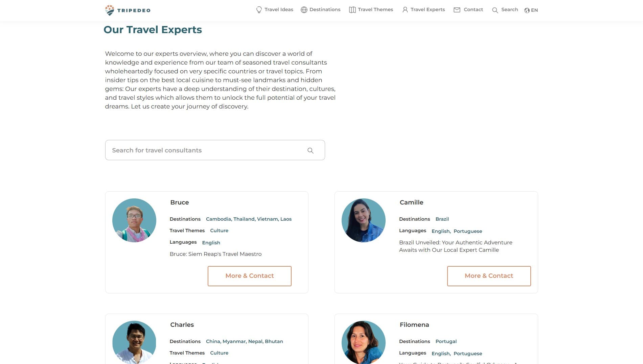Screen dimensions: 643x364
Task: Open Bruce's profile photo
Action: pos(134,220)
